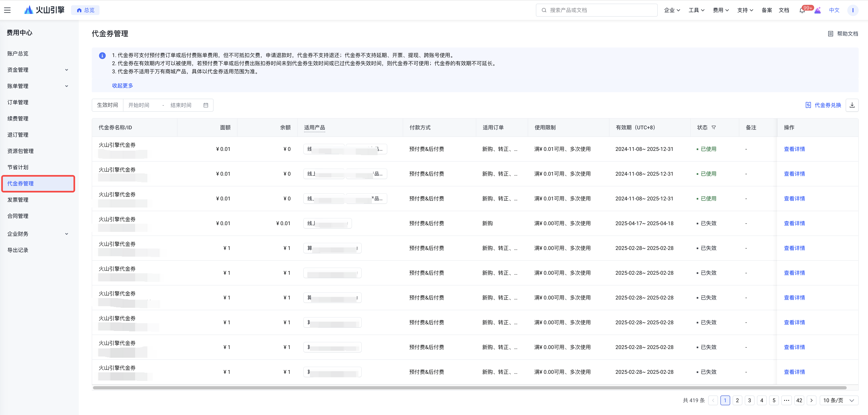
Task: Click the user avatar icon
Action: (853, 10)
